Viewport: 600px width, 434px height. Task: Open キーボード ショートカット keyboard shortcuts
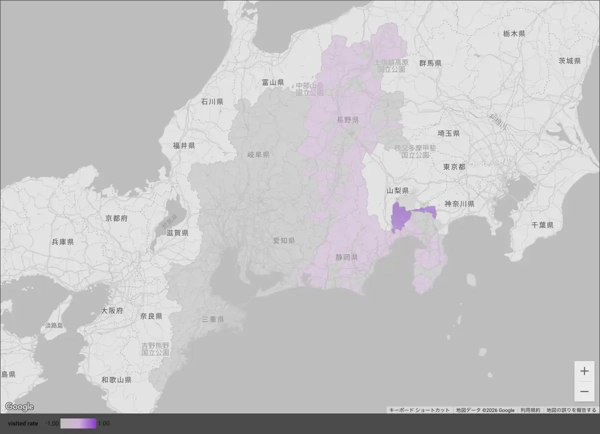(x=419, y=410)
